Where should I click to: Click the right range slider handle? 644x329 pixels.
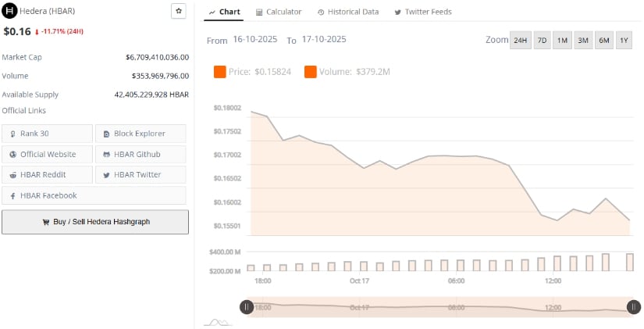[633, 307]
